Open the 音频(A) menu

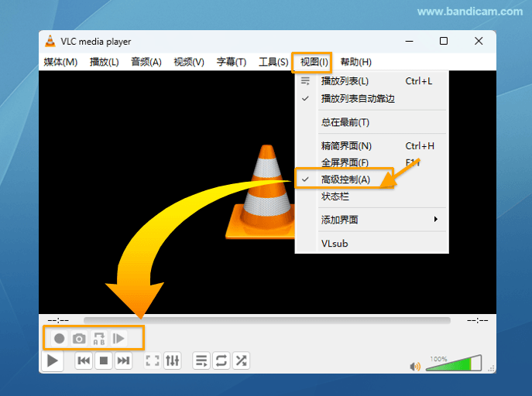coord(146,62)
